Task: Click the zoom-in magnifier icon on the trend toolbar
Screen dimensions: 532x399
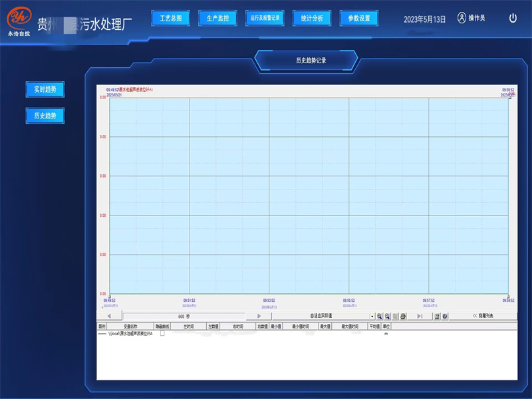Action: point(380,315)
